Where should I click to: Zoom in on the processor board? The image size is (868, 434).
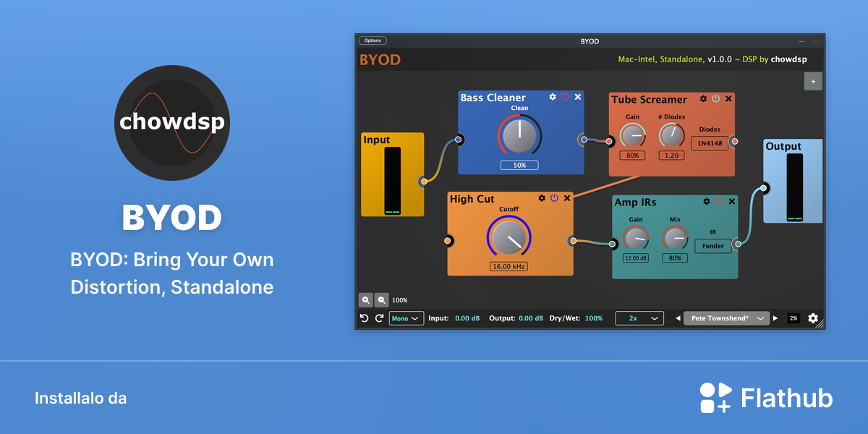[366, 299]
